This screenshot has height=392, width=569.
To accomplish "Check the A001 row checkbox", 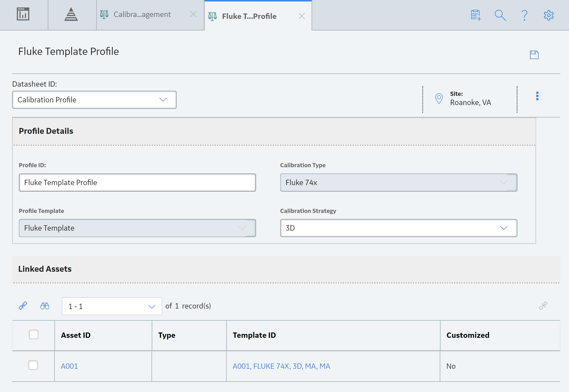I will click(33, 365).
